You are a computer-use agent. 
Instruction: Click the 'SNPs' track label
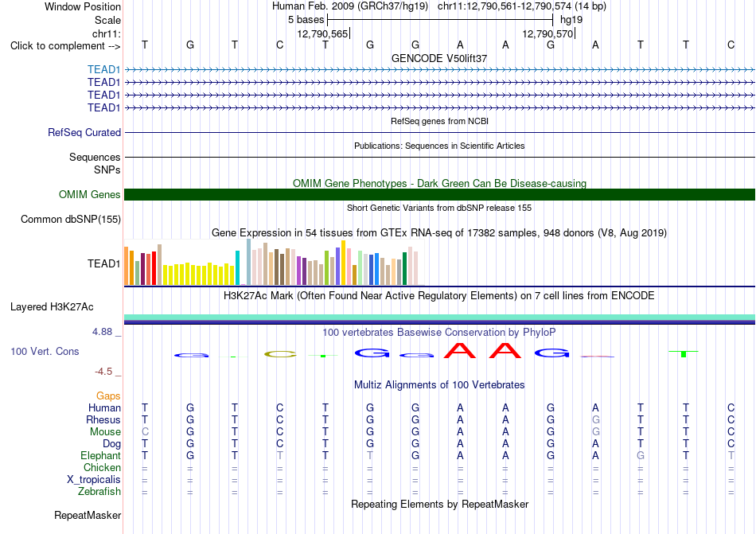tap(107, 170)
